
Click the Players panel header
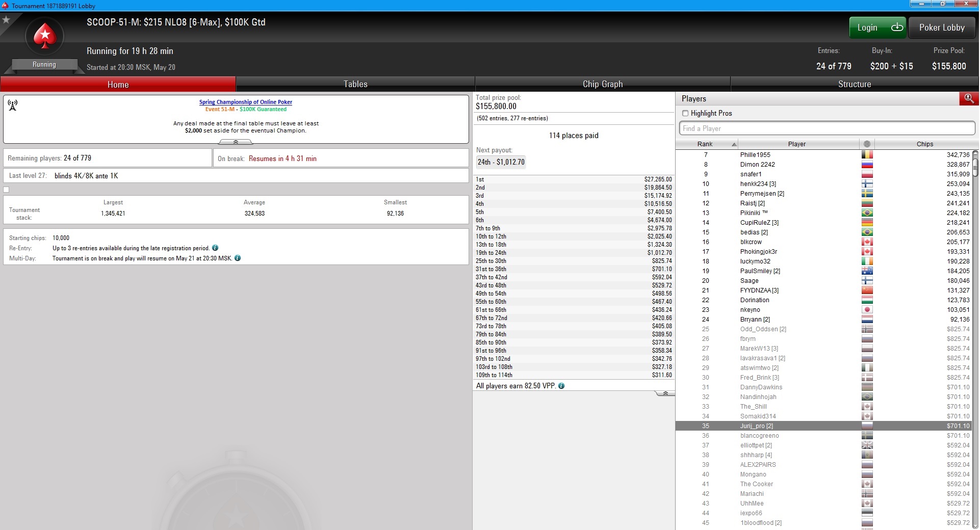coord(817,99)
